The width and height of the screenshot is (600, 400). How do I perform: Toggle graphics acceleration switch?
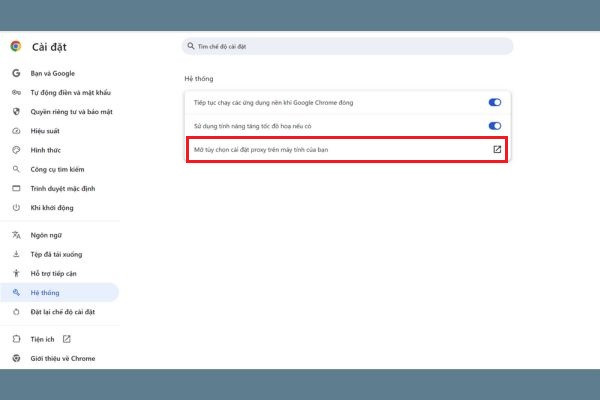coord(494,126)
